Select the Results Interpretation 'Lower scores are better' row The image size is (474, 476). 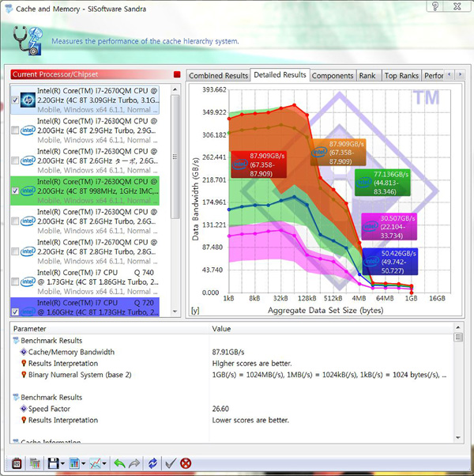[x=233, y=420]
